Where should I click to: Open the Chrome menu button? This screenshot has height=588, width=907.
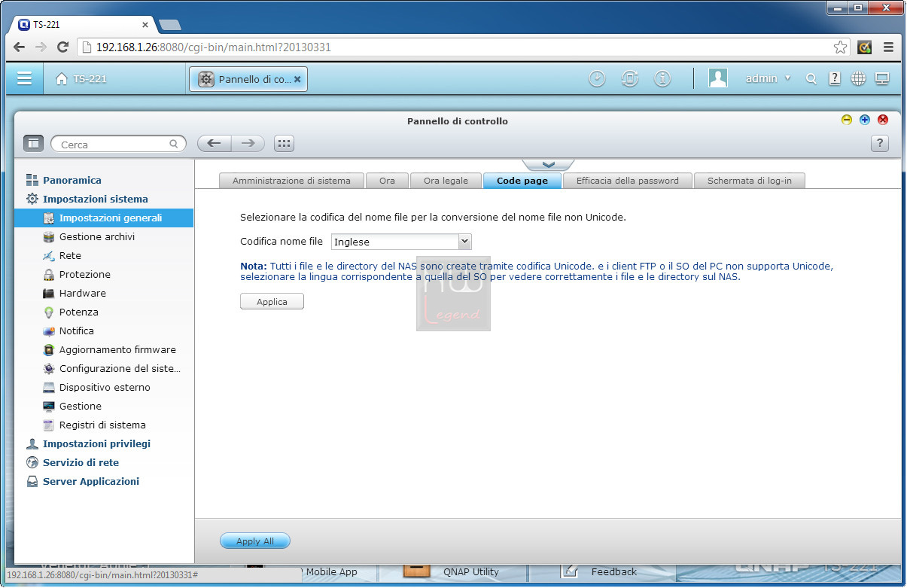[889, 47]
